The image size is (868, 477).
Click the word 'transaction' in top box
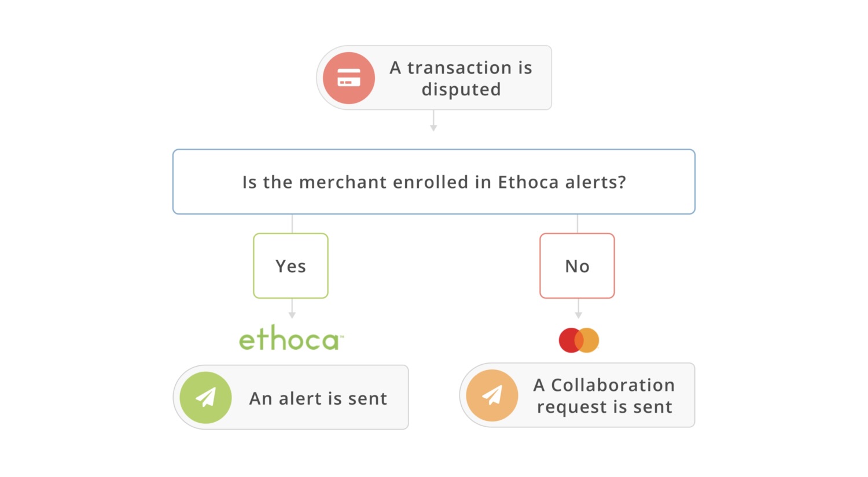click(451, 68)
